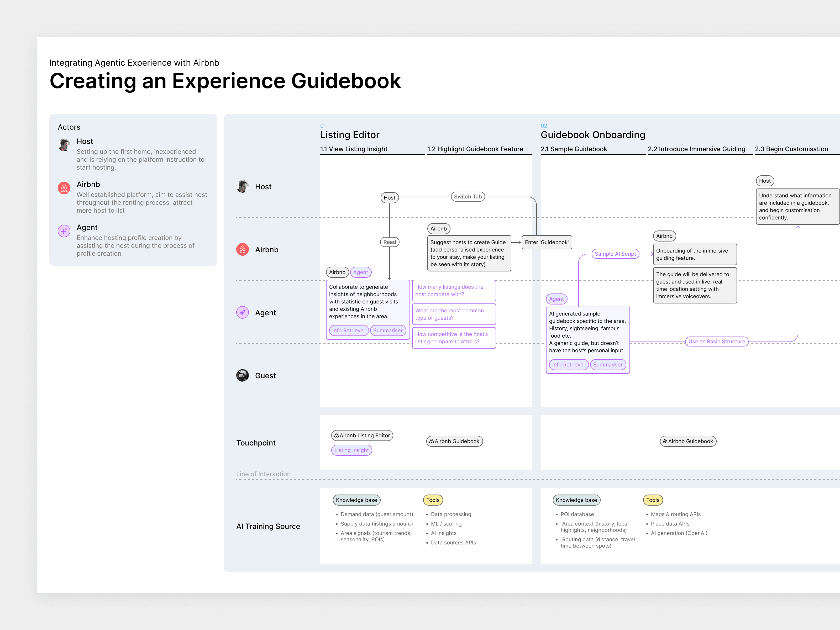The image size is (840, 630).
Task: Select the Host avatar in the swimlane row
Action: click(242, 186)
